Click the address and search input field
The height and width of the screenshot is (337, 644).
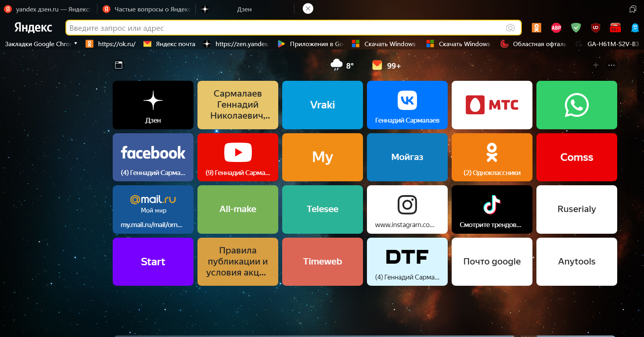tap(284, 28)
